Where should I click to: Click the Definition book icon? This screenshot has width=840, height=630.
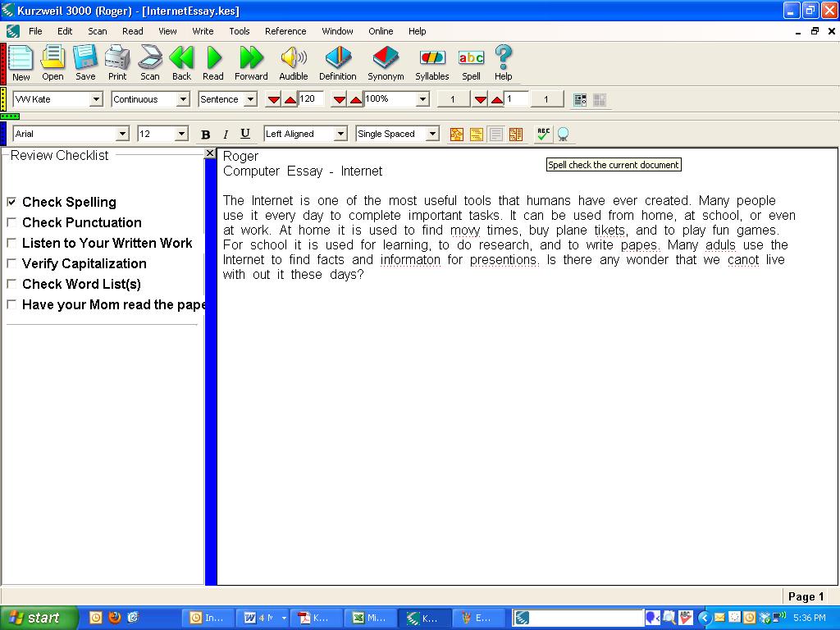point(337,63)
